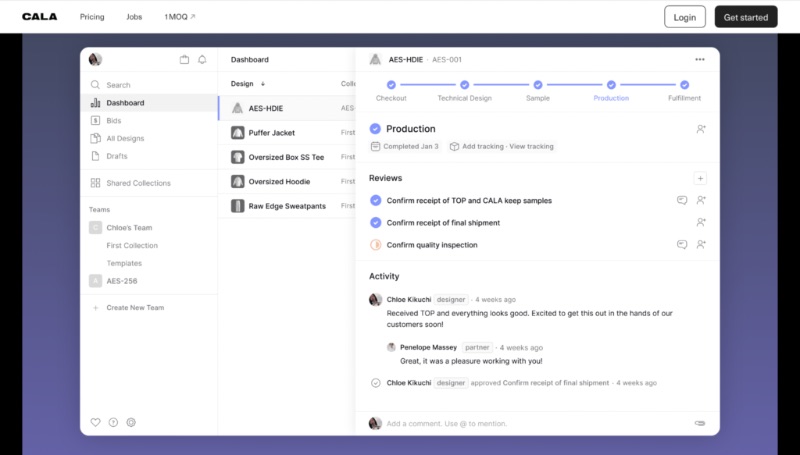Click Chloe Kikuchi's avatar in first activity comment
The height and width of the screenshot is (455, 800).
376,299
